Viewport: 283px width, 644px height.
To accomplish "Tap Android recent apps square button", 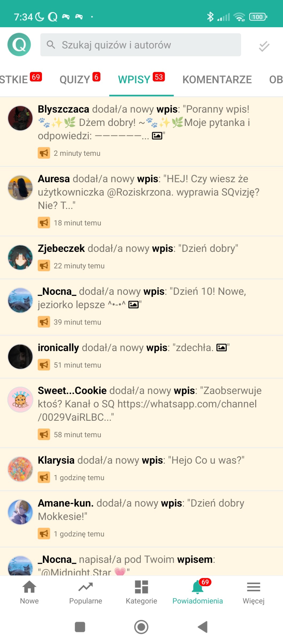I will coord(80,627).
